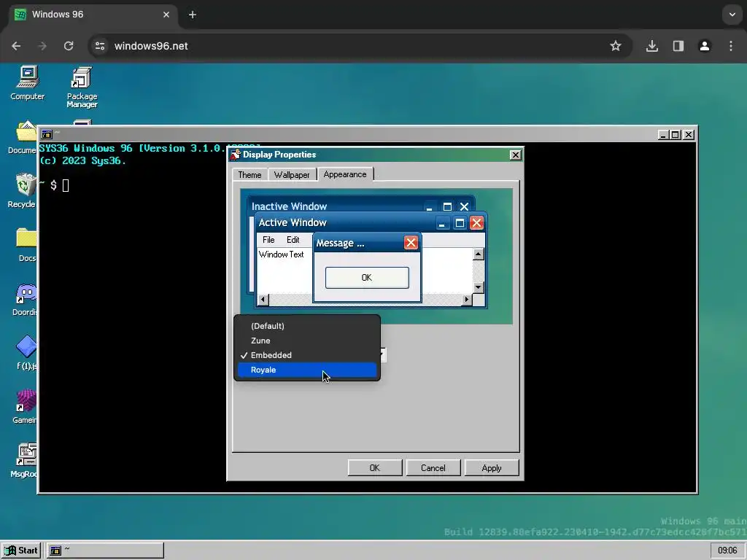Switch to the Wallpaper tab

[x=292, y=175]
